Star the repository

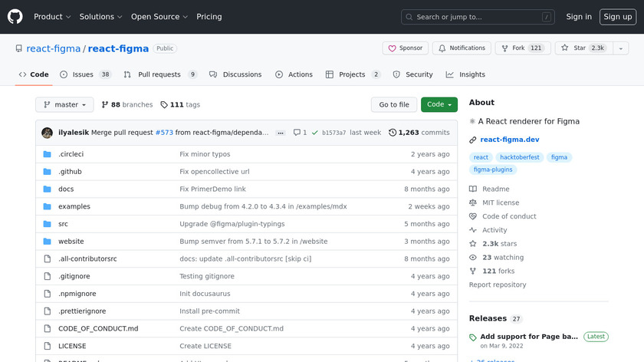point(584,48)
